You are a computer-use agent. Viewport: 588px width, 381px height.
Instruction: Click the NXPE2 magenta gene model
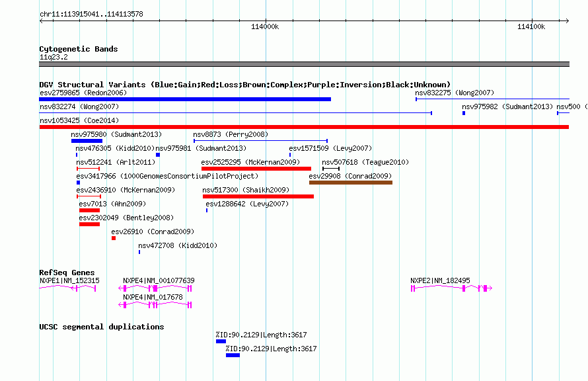(x=451, y=288)
